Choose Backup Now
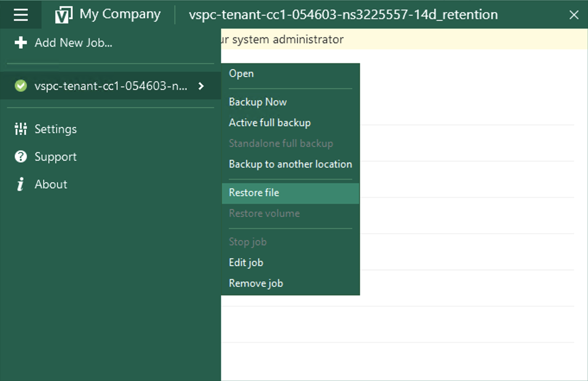The image size is (588, 381). coord(258,102)
